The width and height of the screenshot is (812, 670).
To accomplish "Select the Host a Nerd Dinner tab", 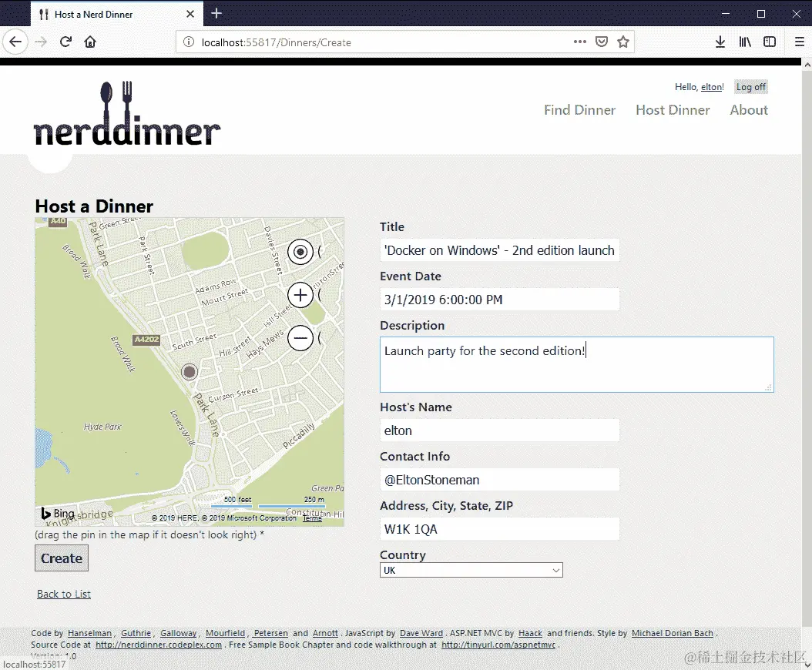I will click(116, 14).
